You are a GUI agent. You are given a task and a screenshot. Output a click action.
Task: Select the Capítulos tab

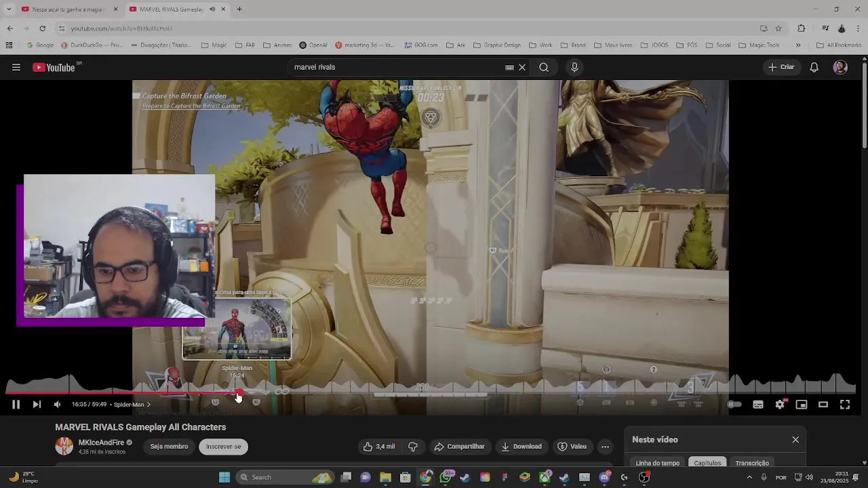[x=707, y=463]
